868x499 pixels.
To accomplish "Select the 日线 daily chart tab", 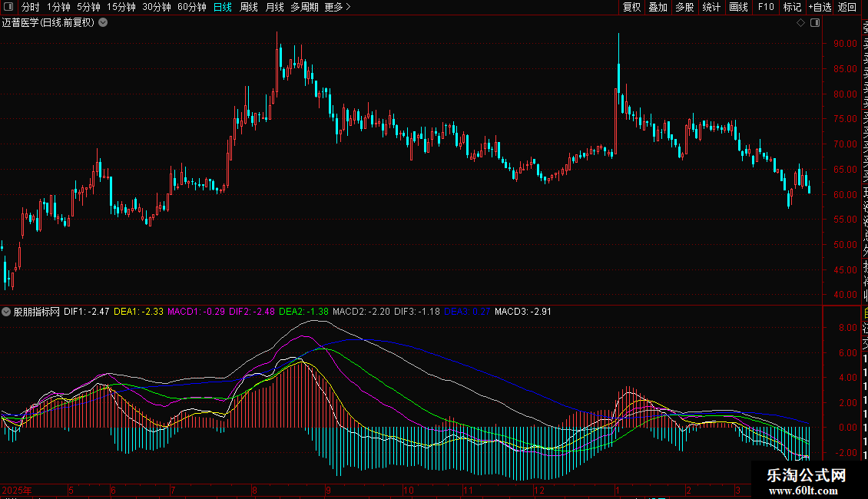I will coord(223,8).
